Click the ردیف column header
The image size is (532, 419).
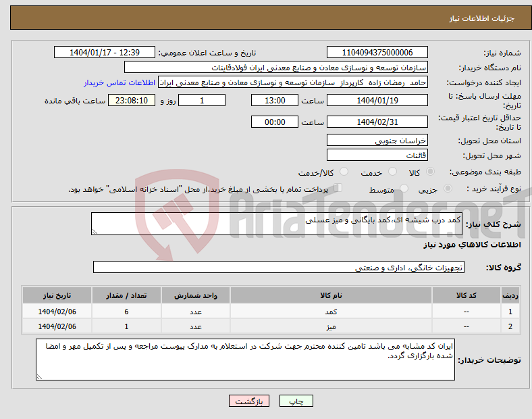pyautogui.click(x=510, y=295)
